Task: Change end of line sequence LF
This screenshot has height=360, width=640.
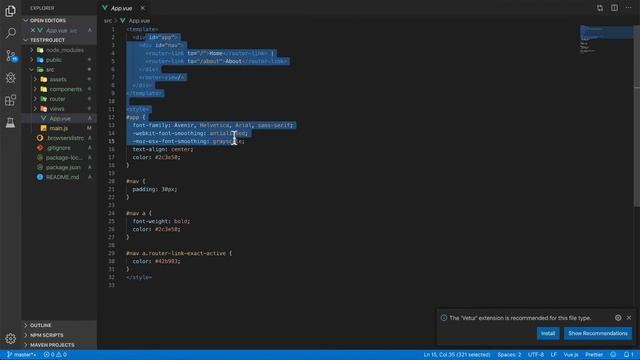Action: (553, 355)
